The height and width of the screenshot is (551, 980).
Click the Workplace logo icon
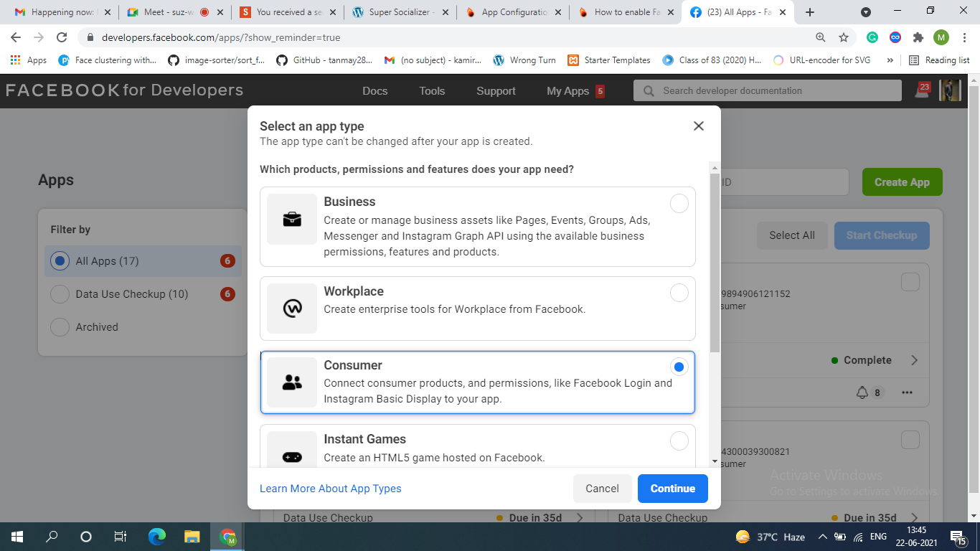292,309
